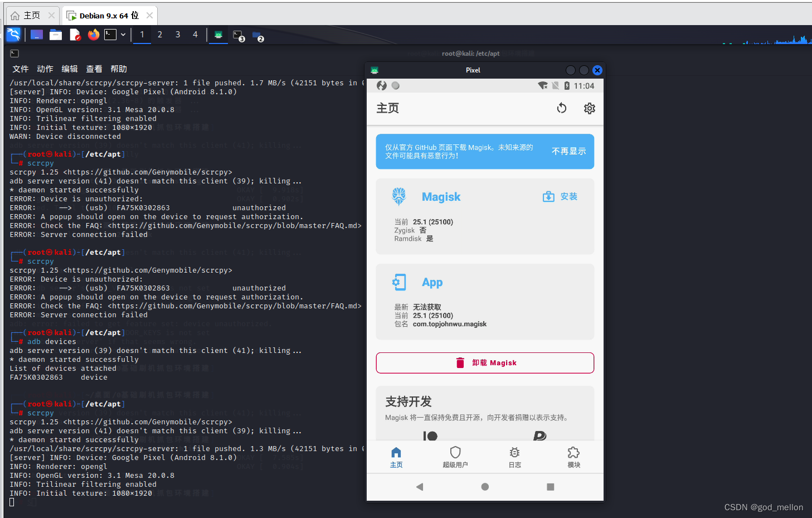Screen dimensions: 812x518
Task: Click the 11:04 clock in Android status bar
Action: coord(584,86)
